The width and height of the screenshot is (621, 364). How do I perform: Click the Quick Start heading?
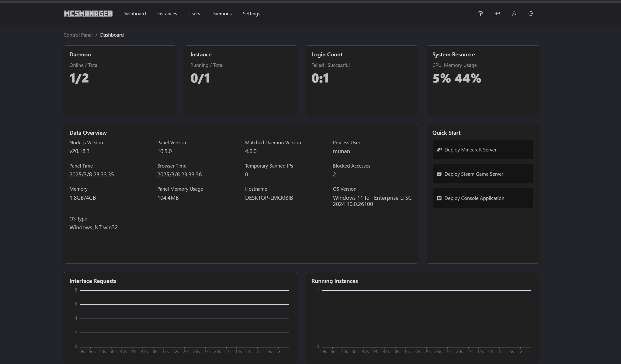coord(446,133)
